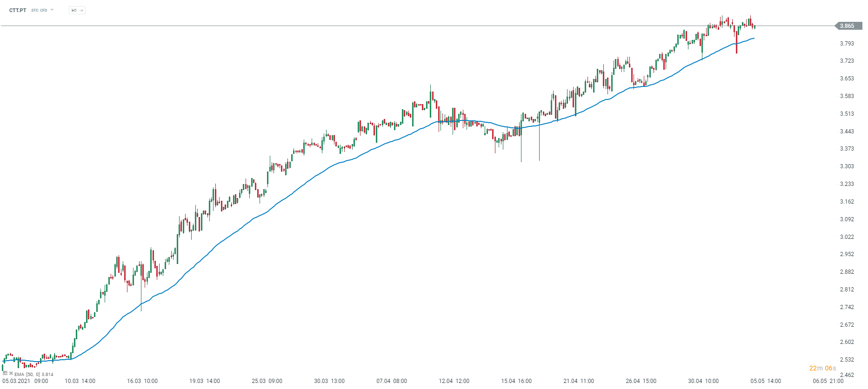Click the 3.793 price scale label
Viewport: 868px width, 389px height.
pyautogui.click(x=847, y=44)
